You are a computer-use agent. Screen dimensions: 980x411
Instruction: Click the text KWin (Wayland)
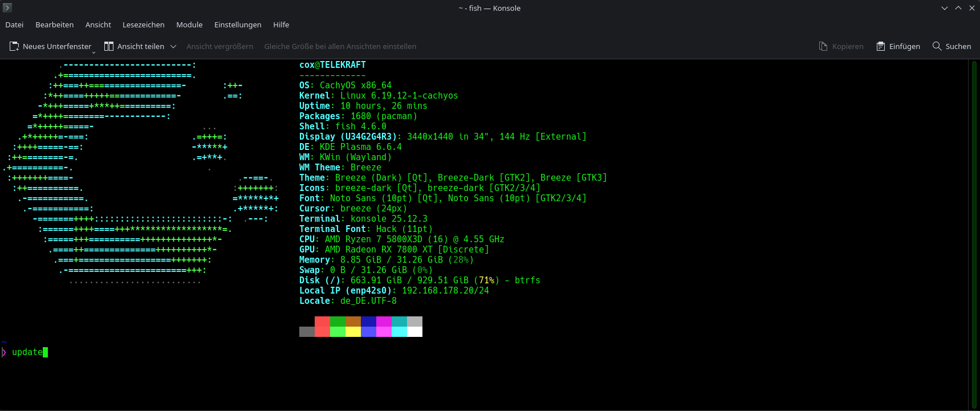(x=356, y=157)
